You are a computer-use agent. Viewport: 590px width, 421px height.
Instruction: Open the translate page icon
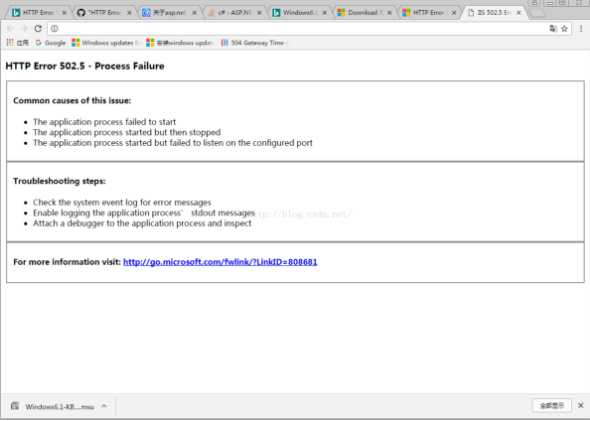pos(552,29)
